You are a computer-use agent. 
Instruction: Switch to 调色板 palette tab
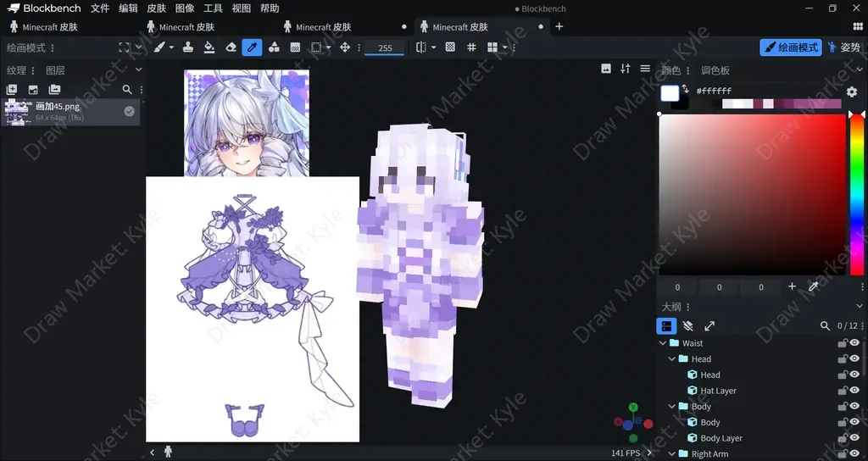tap(715, 70)
